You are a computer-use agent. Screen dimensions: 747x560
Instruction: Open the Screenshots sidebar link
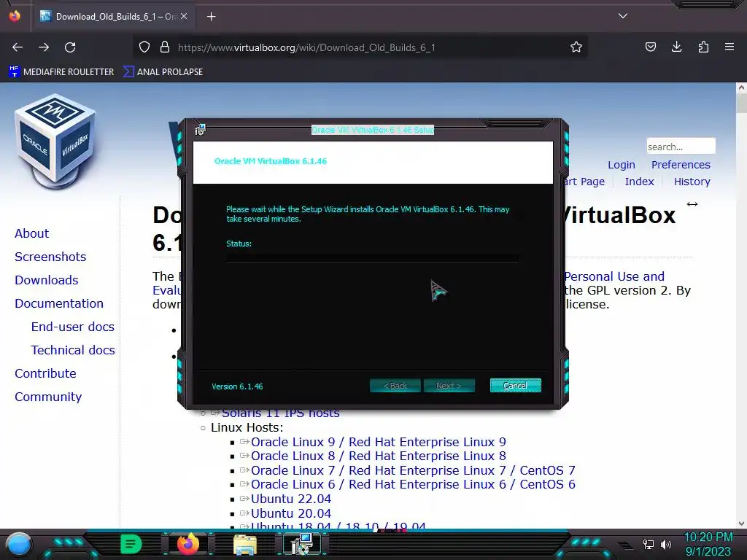point(50,257)
